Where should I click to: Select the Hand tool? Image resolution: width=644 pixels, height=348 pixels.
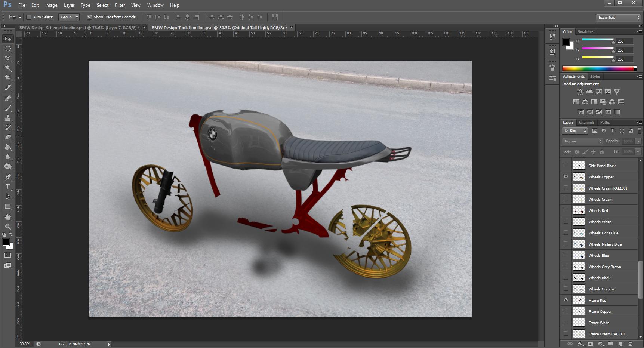click(8, 217)
